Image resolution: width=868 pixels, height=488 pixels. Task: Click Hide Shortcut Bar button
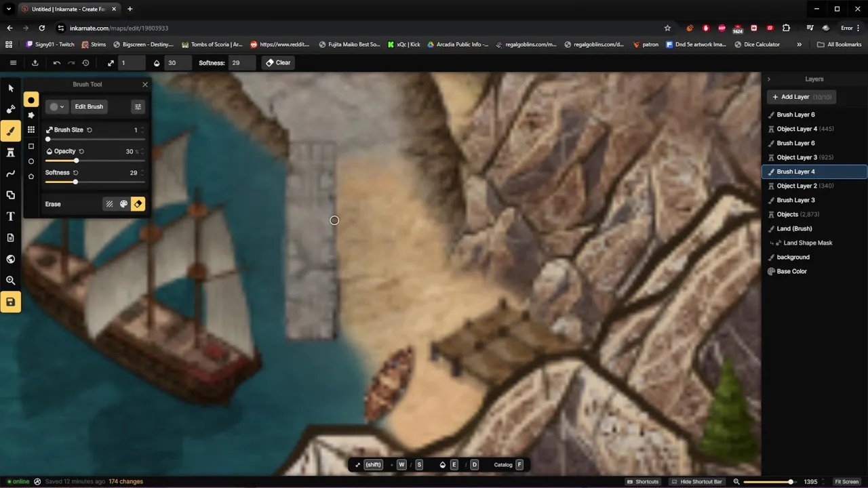(x=696, y=482)
